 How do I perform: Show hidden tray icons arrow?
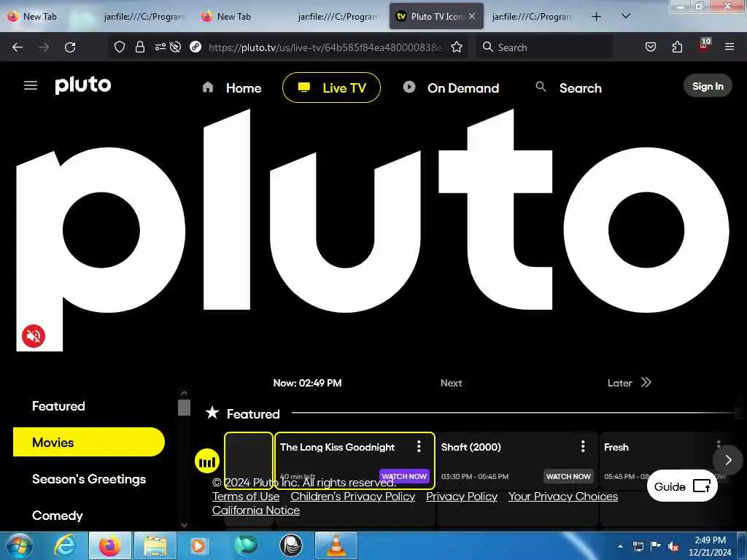pos(620,546)
